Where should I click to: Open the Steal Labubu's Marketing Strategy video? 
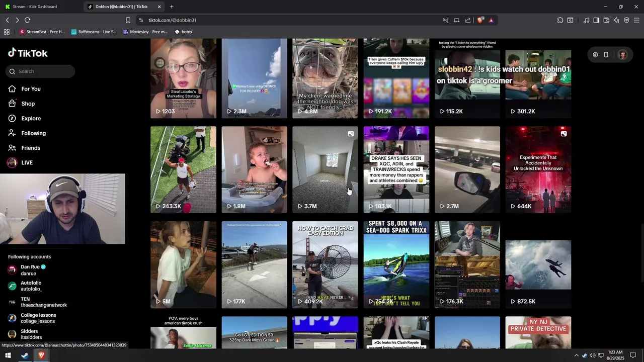tap(183, 78)
